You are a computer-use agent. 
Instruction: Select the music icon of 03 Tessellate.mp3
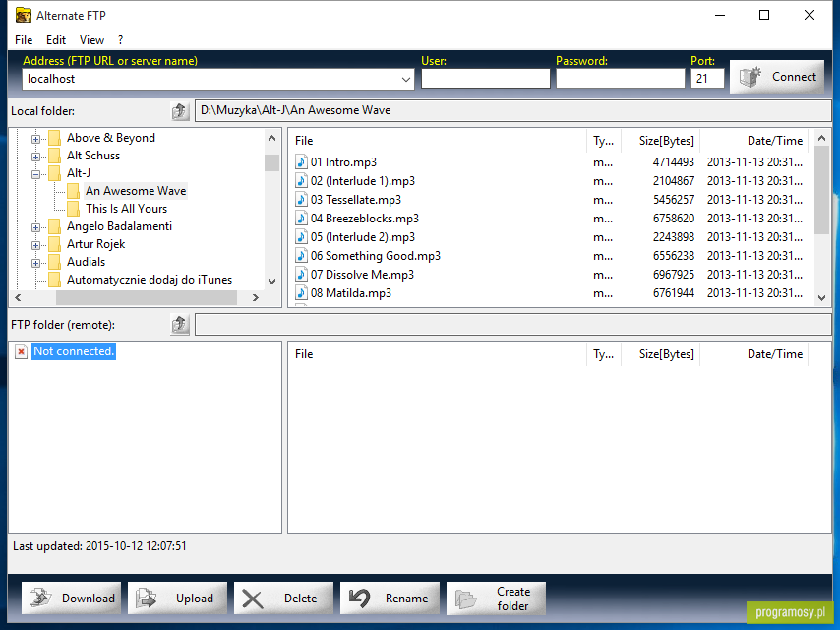coord(301,200)
